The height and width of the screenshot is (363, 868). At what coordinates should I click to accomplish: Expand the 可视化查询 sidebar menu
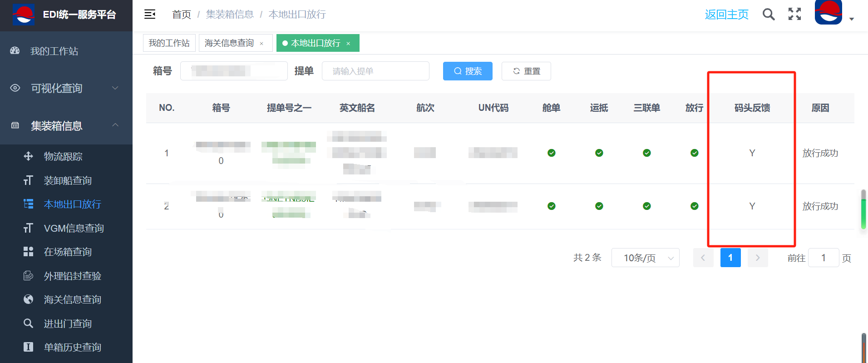click(66, 88)
